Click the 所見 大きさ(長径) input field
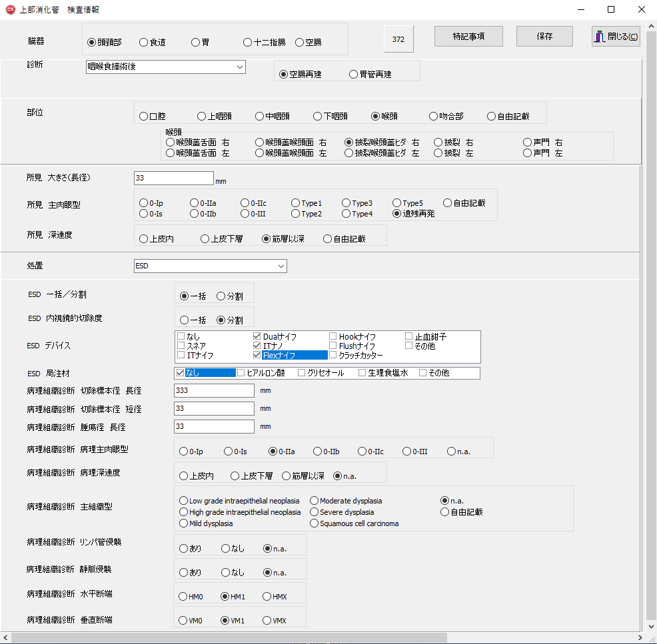 coord(174,178)
